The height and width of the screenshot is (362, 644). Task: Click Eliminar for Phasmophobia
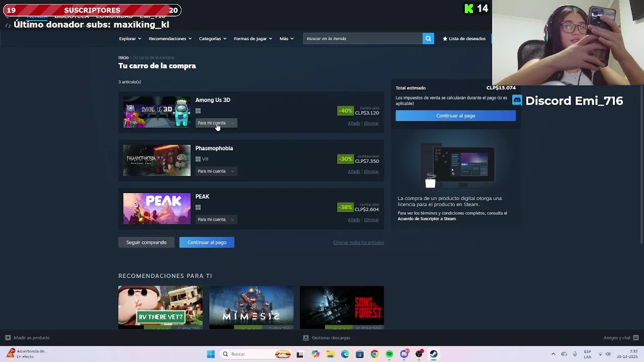371,171
